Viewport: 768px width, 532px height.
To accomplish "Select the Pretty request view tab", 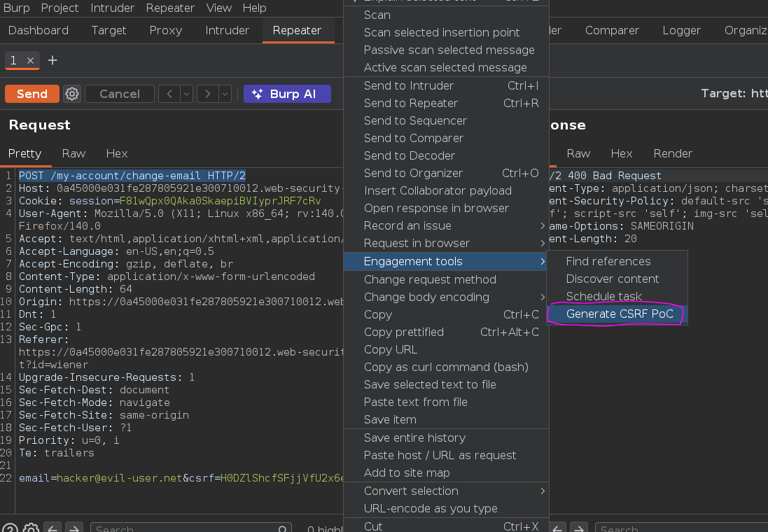I will pos(25,154).
